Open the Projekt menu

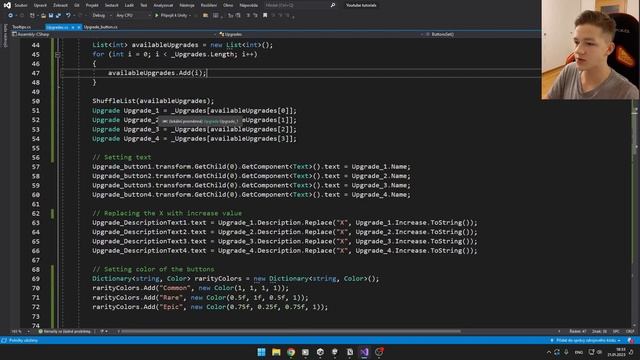click(92, 5)
